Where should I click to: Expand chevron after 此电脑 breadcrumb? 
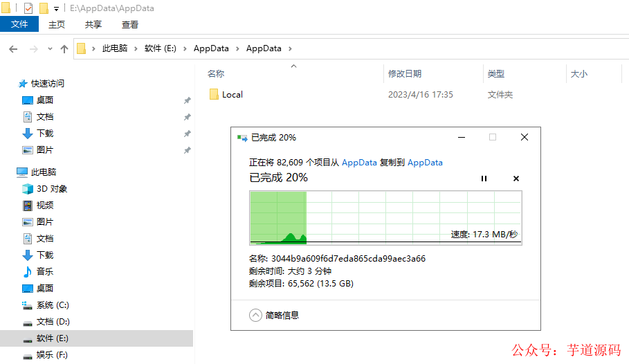tap(136, 48)
